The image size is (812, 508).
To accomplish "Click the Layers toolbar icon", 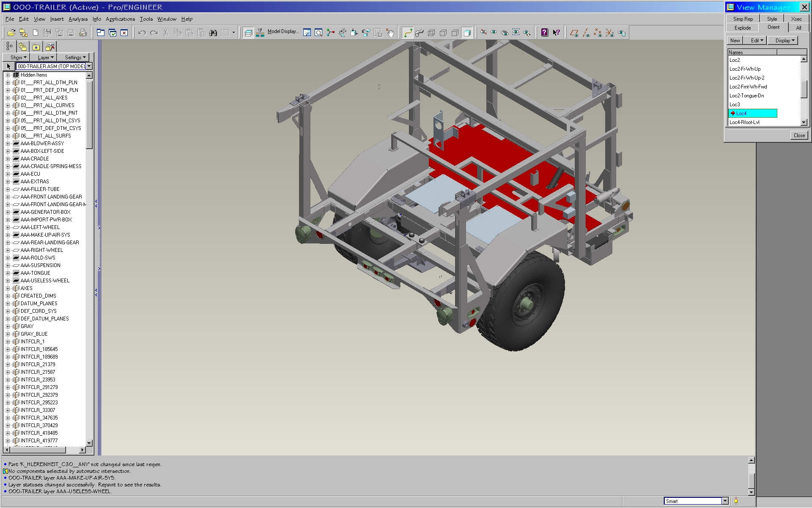I will point(249,33).
